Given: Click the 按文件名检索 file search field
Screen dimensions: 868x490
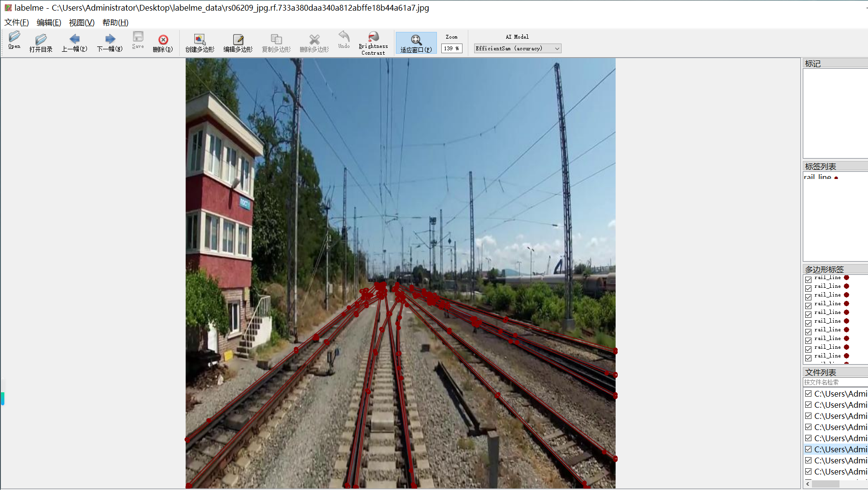Looking at the screenshot, I should click(834, 382).
